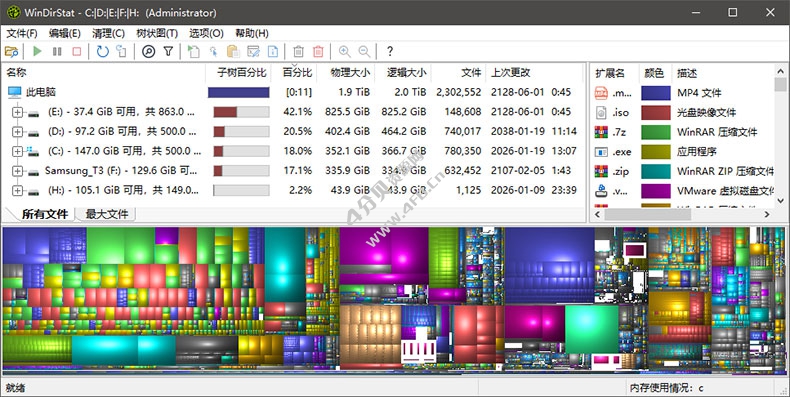Click the 就绪 status bar text
This screenshot has width=790, height=397.
(15, 388)
